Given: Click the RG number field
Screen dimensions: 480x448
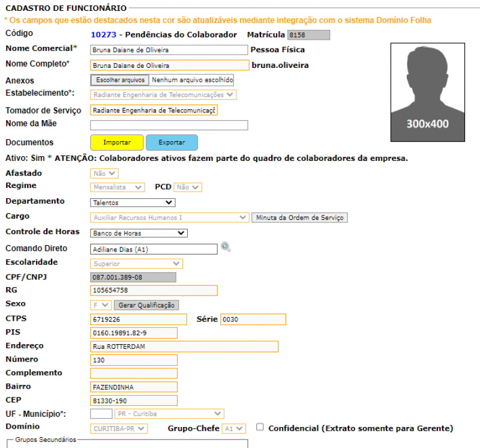Looking at the screenshot, I should [154, 291].
